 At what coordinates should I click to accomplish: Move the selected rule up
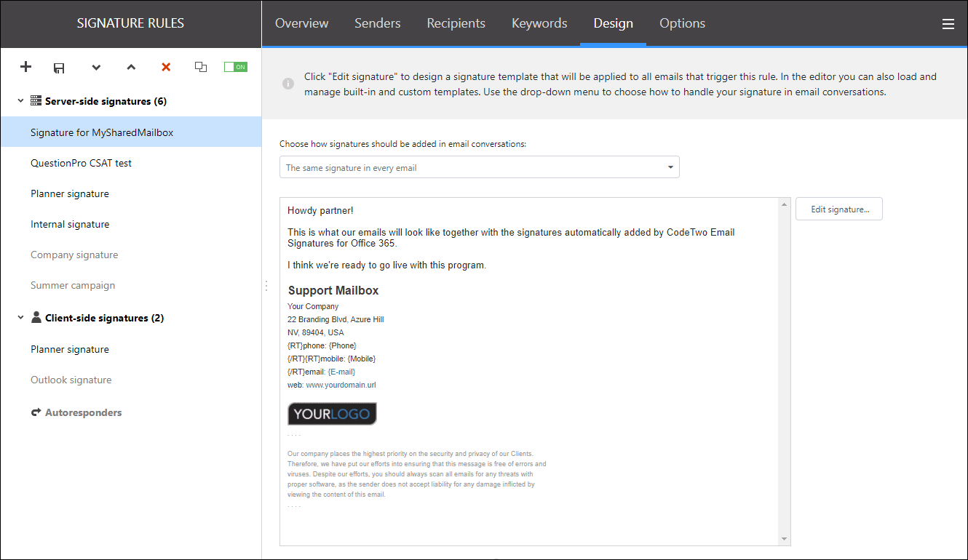click(x=131, y=67)
